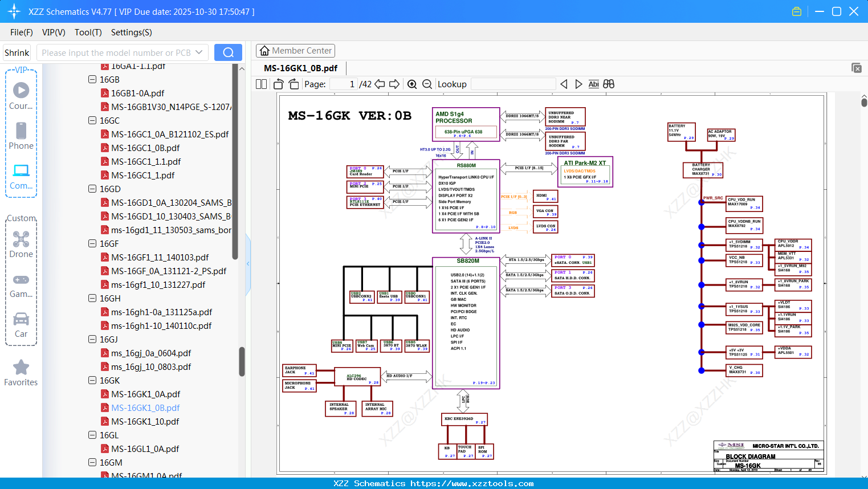Screen dimensions: 868x489
Task: Collapse the 16GF folder
Action: pyautogui.click(x=92, y=244)
